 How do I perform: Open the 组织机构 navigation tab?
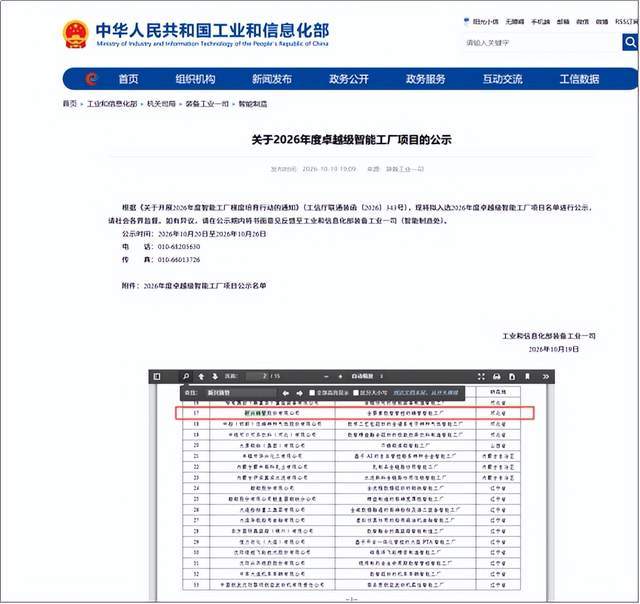(195, 79)
